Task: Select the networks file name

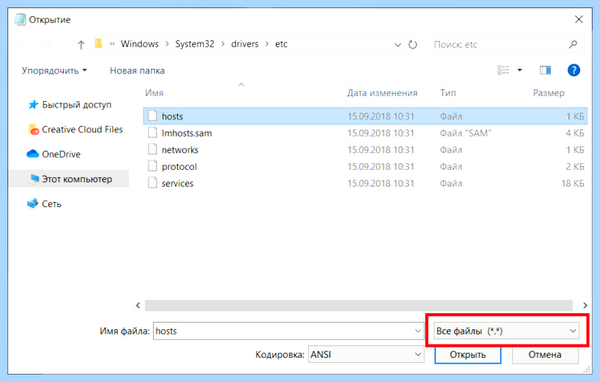Action: tap(180, 150)
